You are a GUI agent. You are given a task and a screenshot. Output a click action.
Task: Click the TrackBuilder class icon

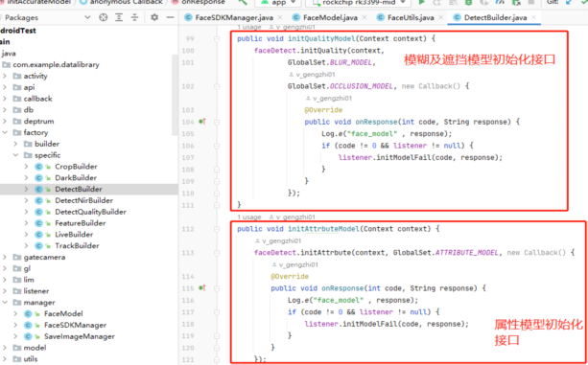[x=38, y=245]
